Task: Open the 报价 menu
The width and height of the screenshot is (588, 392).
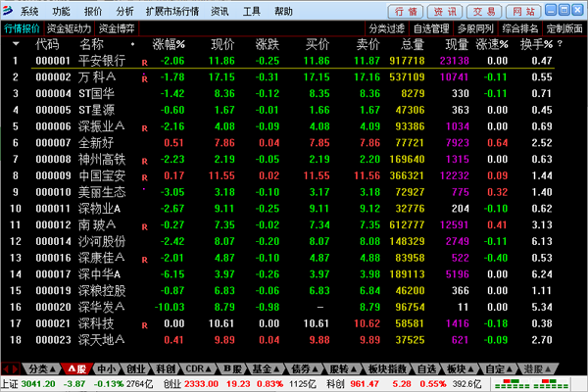Action: 93,12
